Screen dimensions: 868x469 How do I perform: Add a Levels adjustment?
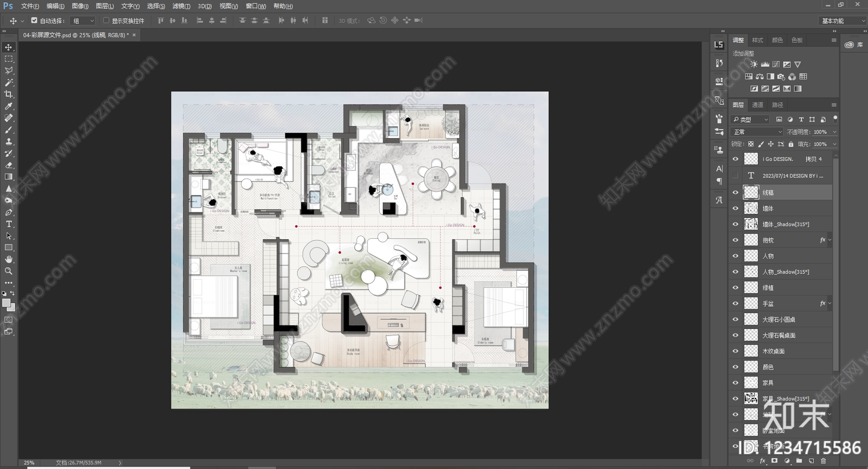point(765,64)
